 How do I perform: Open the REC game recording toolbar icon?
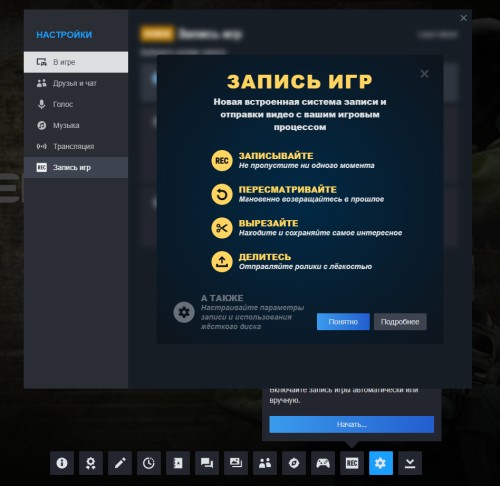(352, 463)
